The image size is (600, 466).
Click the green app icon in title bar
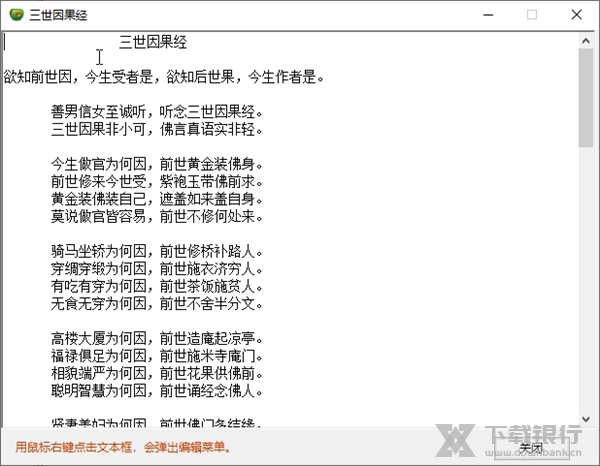coord(17,15)
